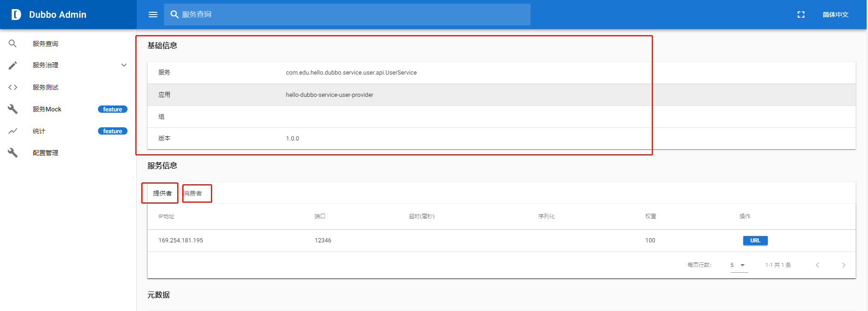Image resolution: width=868 pixels, height=311 pixels.
Task: Click the wrench icon beside 配置管理
Action: pos(13,153)
